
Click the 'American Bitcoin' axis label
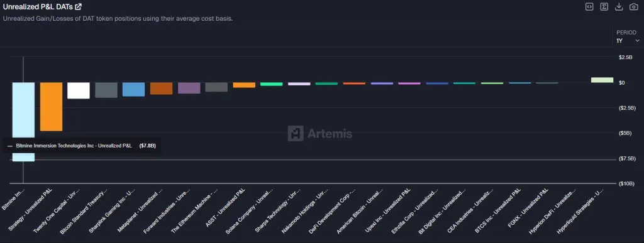360,212
